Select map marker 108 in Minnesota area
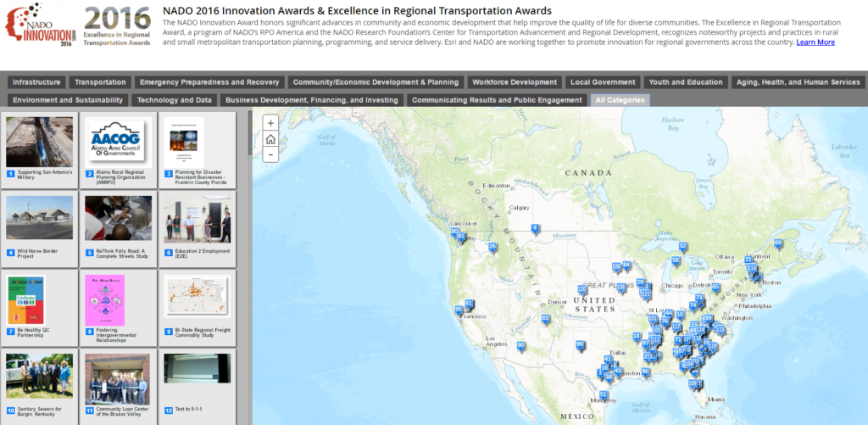Screen dimensions: 868x425 (616, 267)
